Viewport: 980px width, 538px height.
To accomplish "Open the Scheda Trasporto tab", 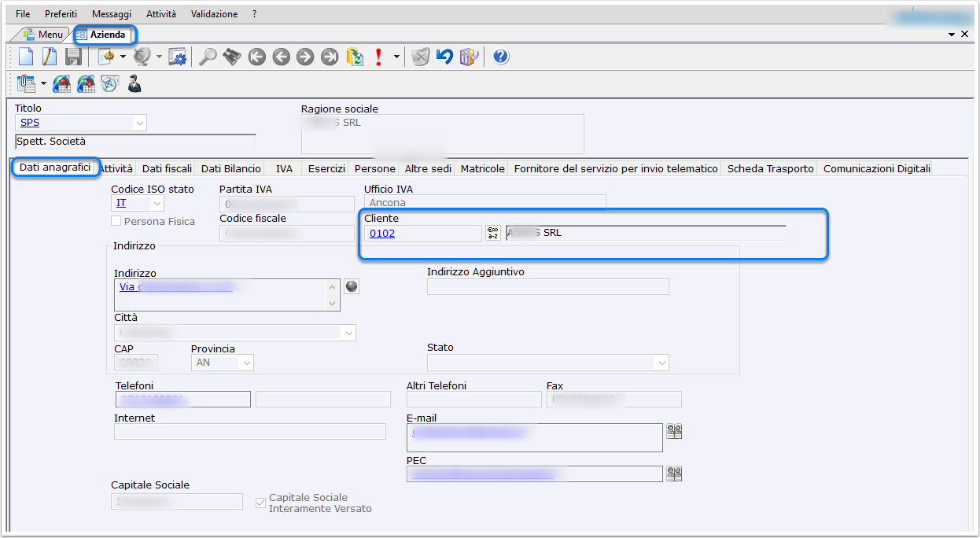I will tap(770, 168).
